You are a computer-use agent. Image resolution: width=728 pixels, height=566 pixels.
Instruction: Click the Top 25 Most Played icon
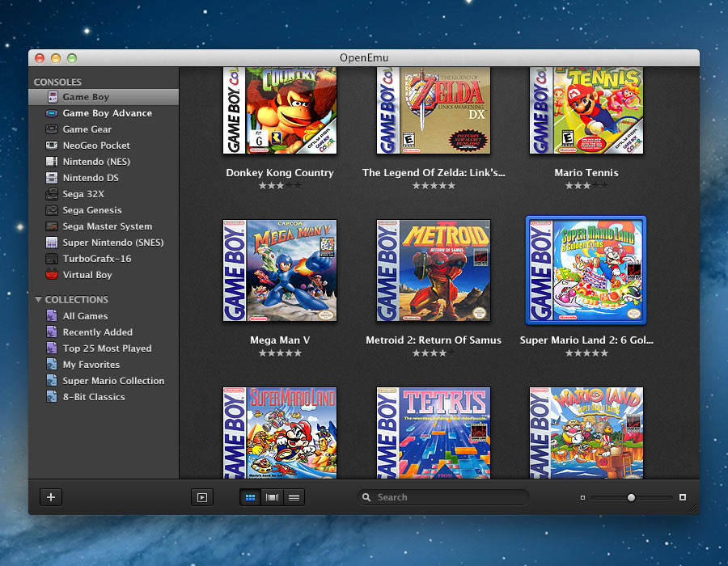[x=52, y=348]
